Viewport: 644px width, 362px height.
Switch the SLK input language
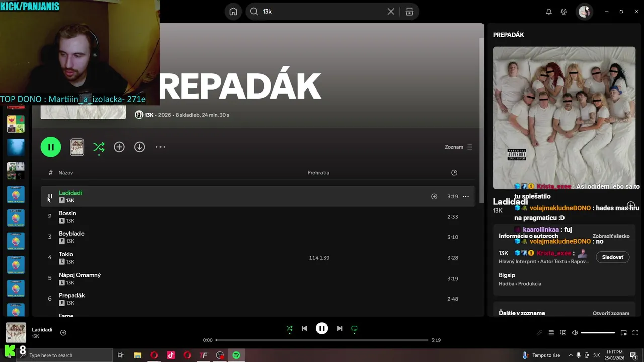[x=596, y=355]
